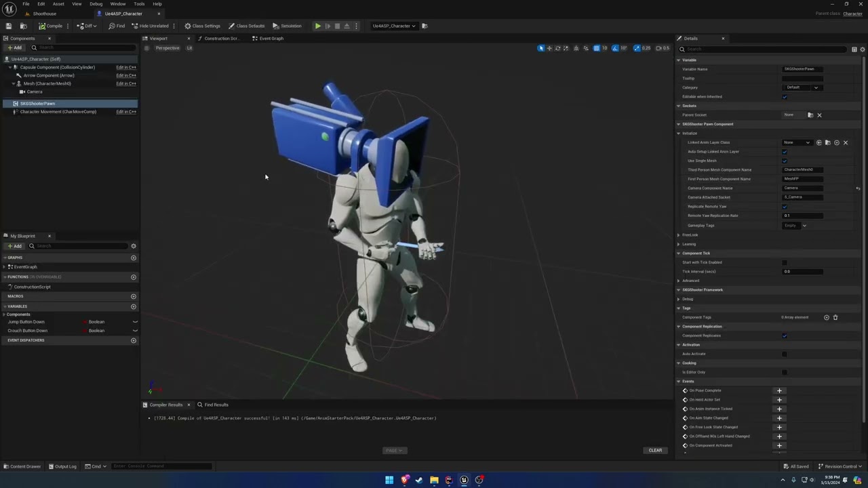
Task: Open Details panel settings gear
Action: pos(862,49)
